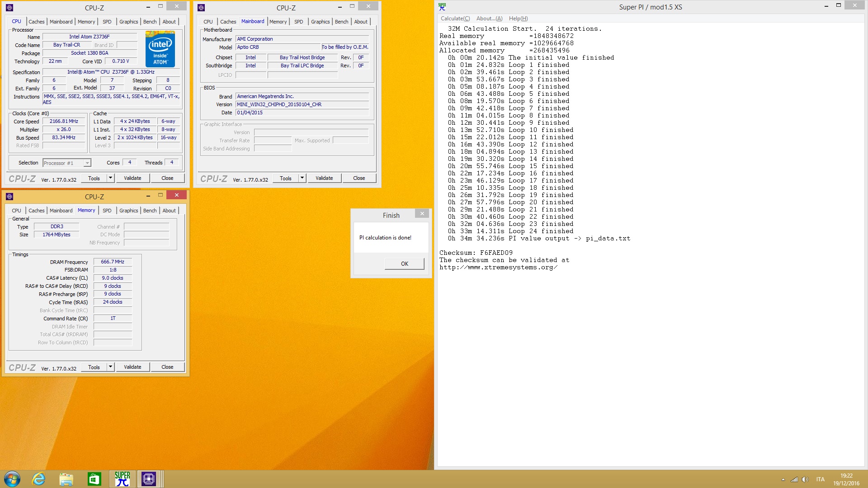Open the Memory tab in the Mainboard window
The image size is (868, 488).
coord(278,22)
